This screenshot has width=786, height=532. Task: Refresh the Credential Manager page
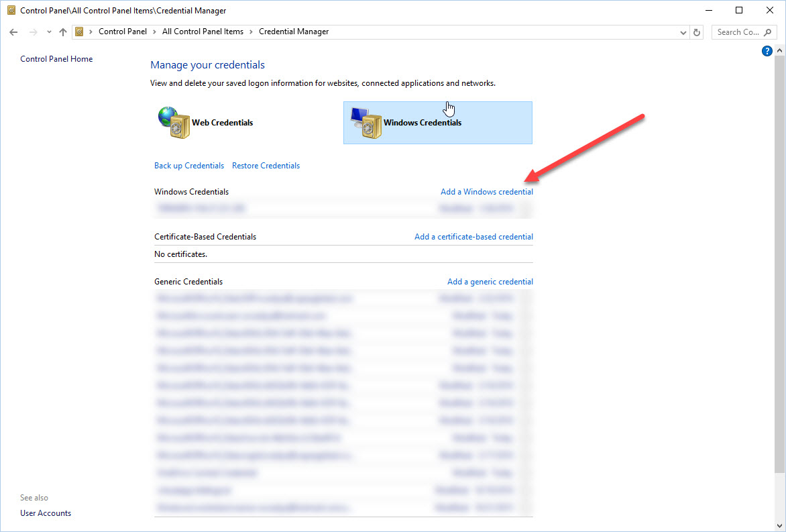[696, 32]
